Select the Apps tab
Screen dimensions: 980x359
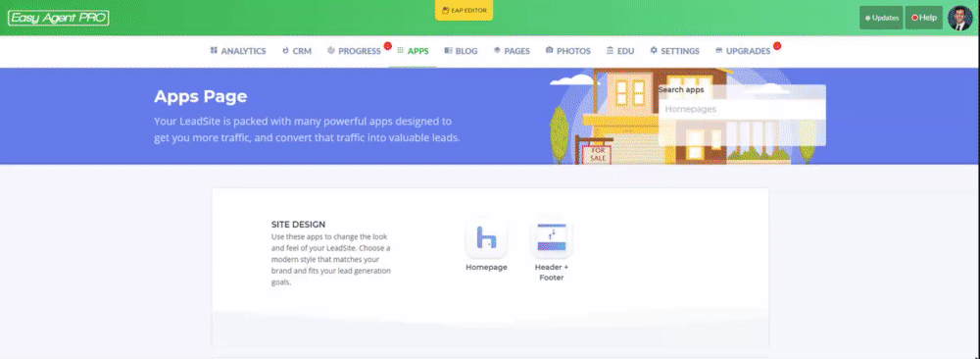pos(414,51)
